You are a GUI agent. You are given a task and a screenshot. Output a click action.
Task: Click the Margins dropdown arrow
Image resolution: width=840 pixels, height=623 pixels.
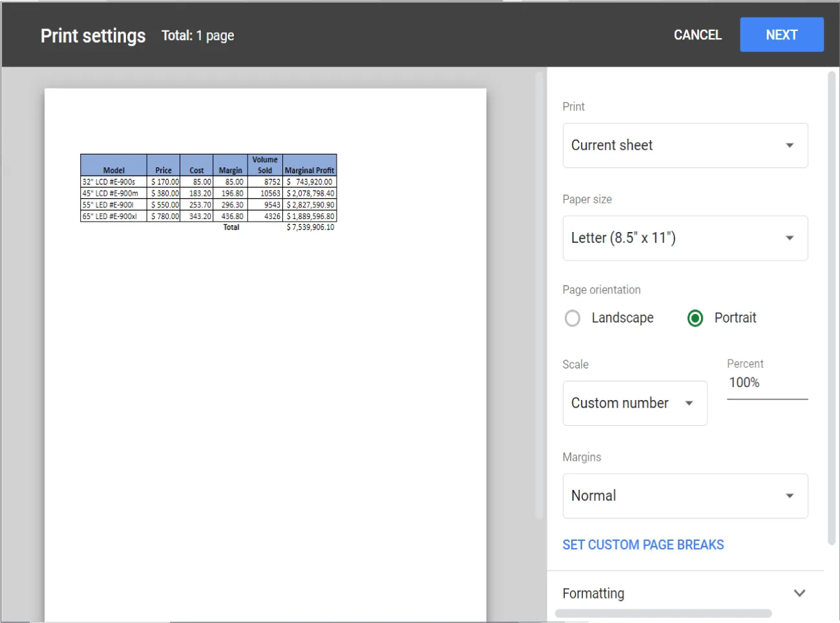(x=789, y=496)
